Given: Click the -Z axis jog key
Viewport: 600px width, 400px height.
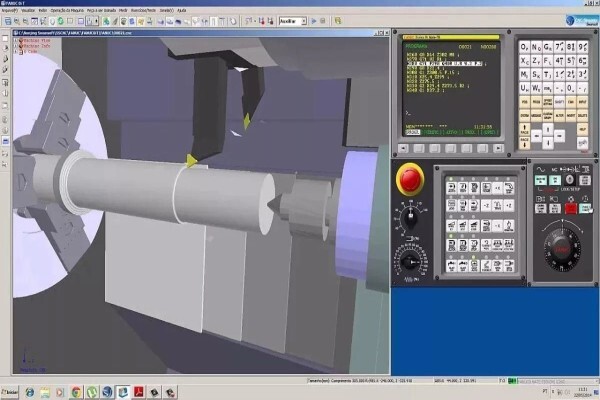Looking at the screenshot, I should 486,206.
